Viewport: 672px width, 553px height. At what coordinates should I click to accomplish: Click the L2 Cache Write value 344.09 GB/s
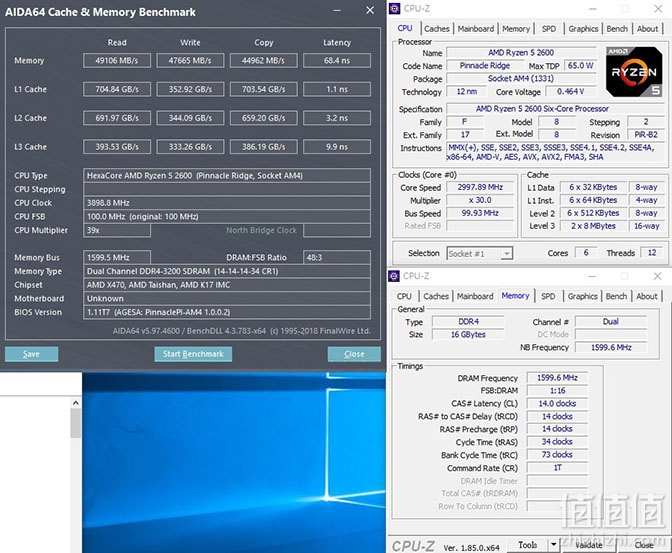click(x=190, y=118)
